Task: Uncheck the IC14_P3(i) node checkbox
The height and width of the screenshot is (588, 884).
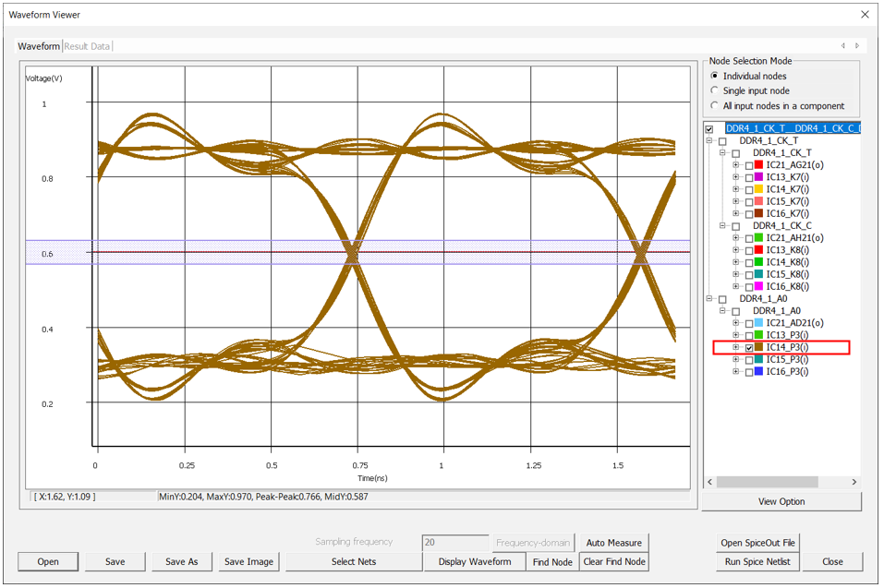Action: (x=748, y=348)
